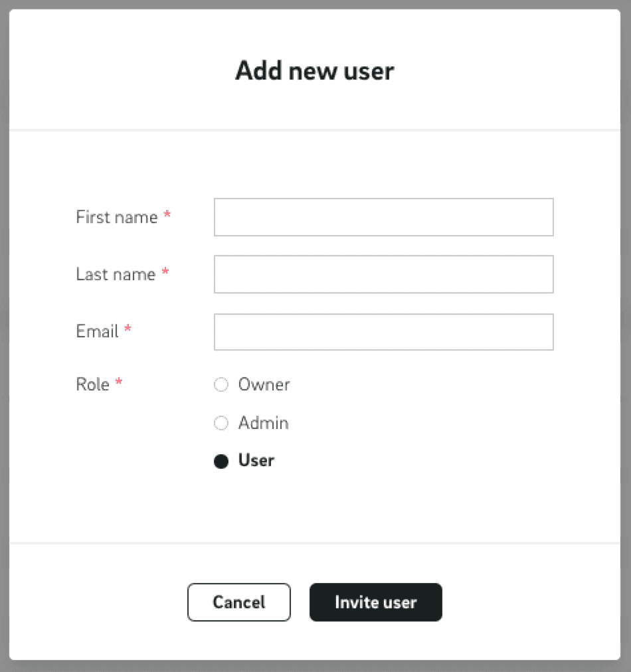Choose the Admin radio button
The width and height of the screenshot is (631, 672).
(221, 423)
